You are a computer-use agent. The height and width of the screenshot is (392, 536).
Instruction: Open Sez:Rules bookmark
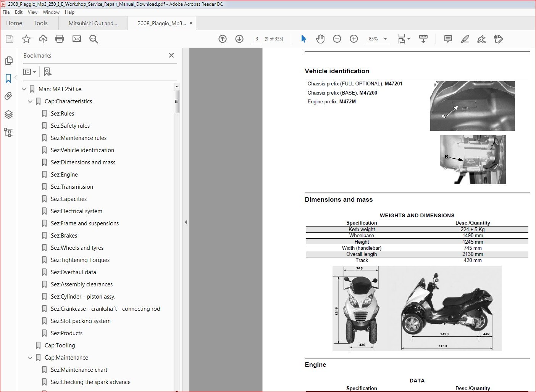click(62, 114)
